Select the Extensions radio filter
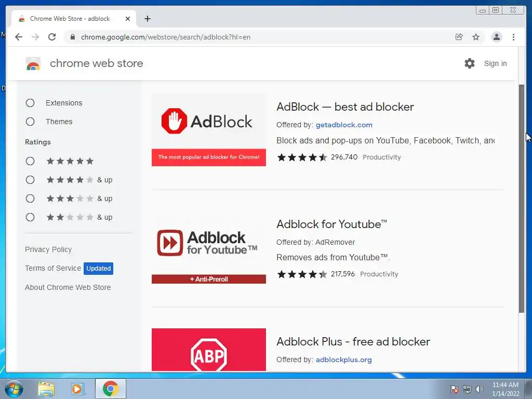The width and height of the screenshot is (532, 399). point(30,103)
